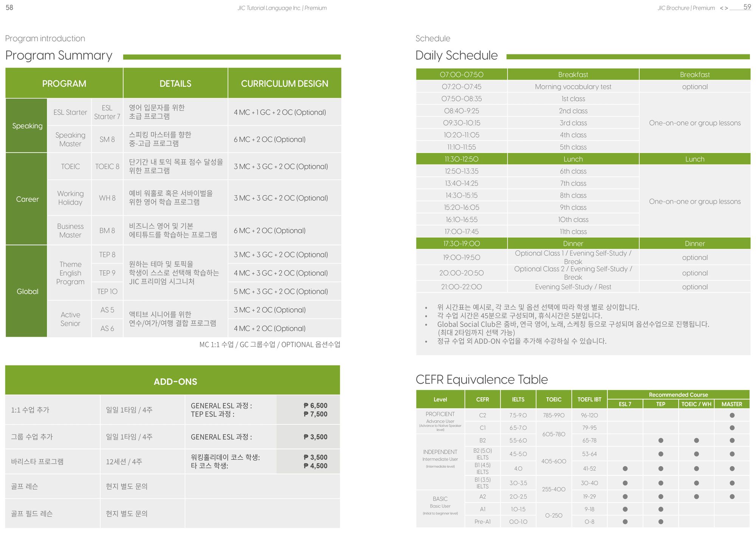Click the '96-120' TOEFL score cell

(589, 415)
